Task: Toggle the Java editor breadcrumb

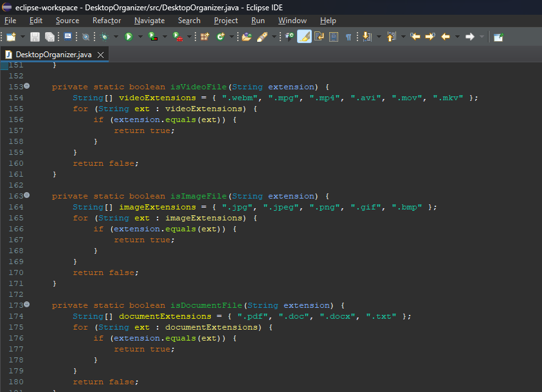Action: point(289,37)
